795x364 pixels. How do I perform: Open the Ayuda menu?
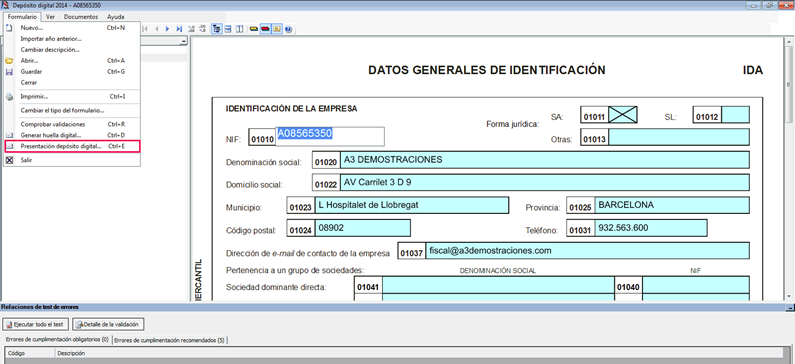coord(116,17)
